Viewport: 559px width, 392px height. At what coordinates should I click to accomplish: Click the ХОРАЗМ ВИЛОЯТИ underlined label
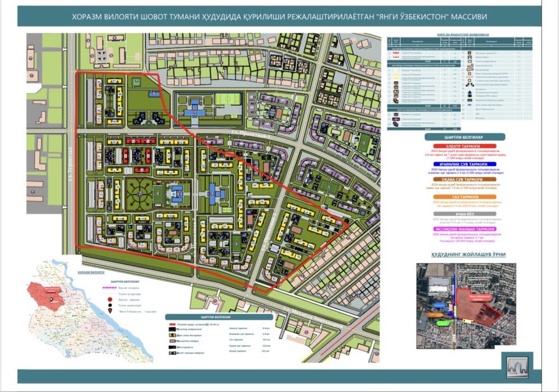(91, 272)
